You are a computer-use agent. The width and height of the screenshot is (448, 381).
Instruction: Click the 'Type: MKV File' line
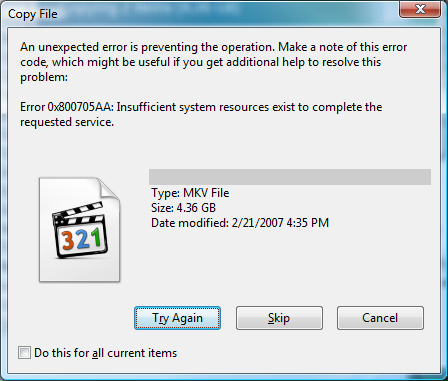click(x=190, y=193)
